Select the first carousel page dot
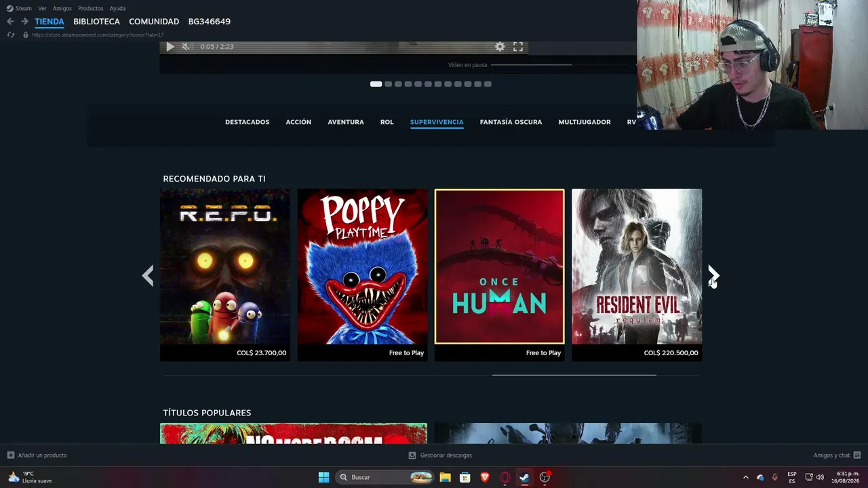This screenshot has width=868, height=488. (376, 84)
